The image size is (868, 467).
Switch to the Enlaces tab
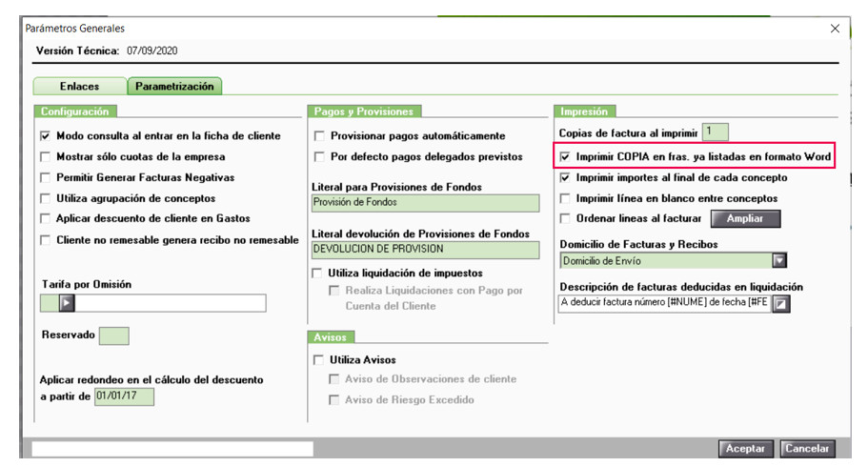click(x=80, y=87)
